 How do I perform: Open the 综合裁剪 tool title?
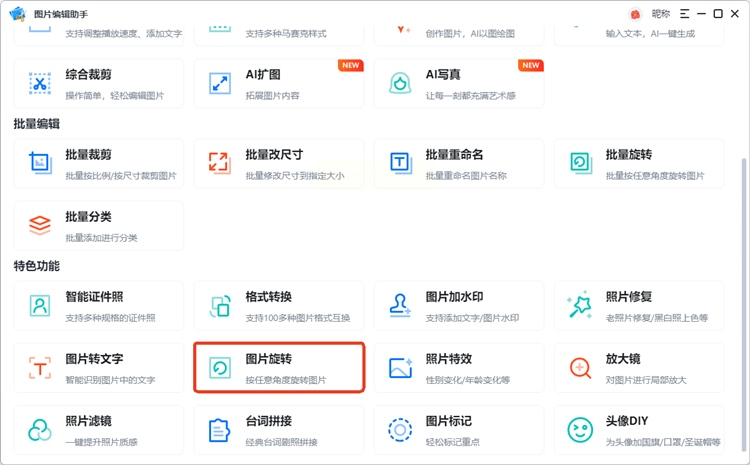pos(88,75)
